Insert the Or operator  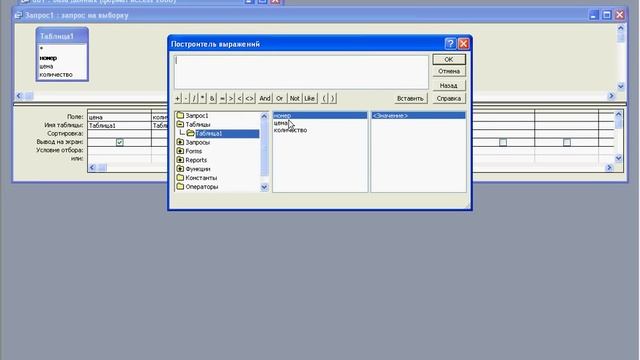pyautogui.click(x=280, y=98)
